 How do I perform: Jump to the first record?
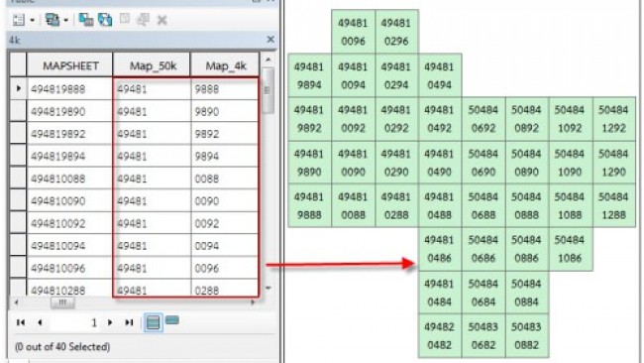[x=21, y=322]
